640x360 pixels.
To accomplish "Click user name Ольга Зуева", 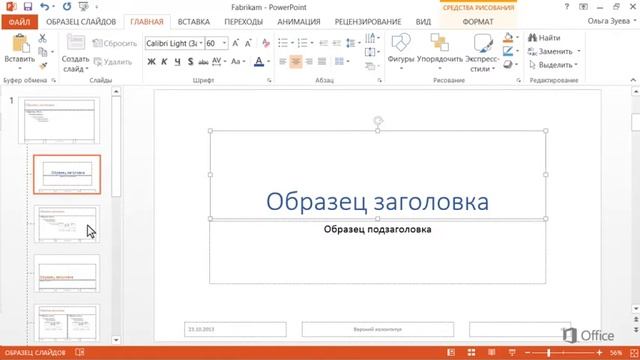I will [609, 21].
